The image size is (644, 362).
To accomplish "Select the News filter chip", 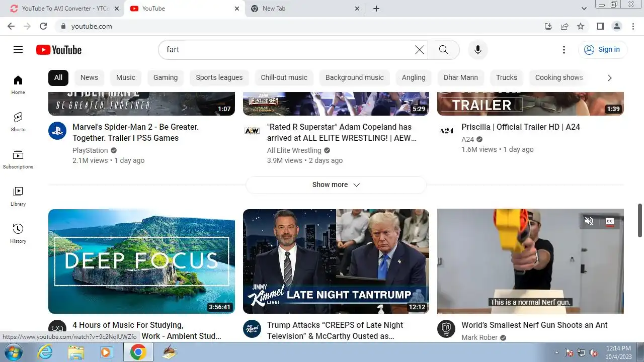I will tap(89, 77).
